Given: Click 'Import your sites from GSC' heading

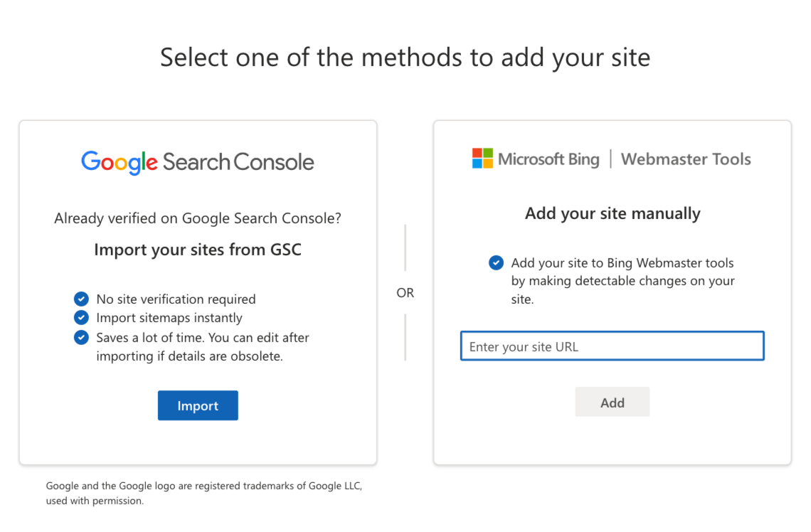Looking at the screenshot, I should pos(197,250).
